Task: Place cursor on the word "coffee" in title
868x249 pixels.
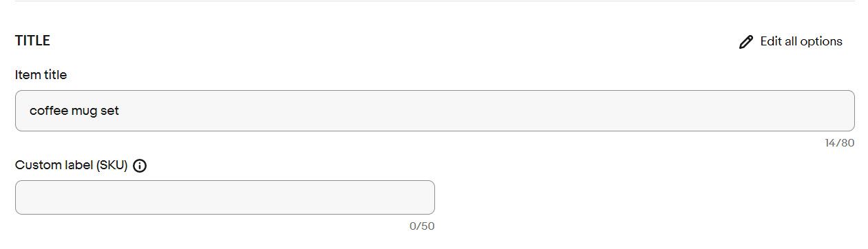Action: pyautogui.click(x=48, y=111)
